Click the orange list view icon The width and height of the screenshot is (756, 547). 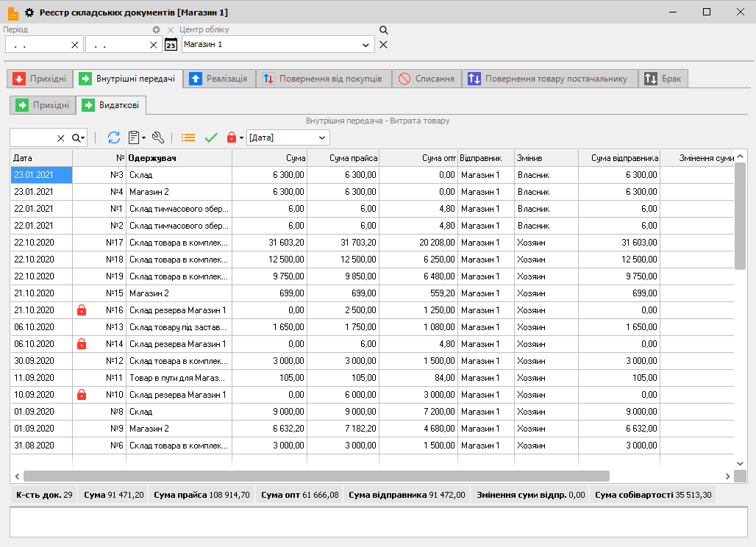tap(189, 137)
